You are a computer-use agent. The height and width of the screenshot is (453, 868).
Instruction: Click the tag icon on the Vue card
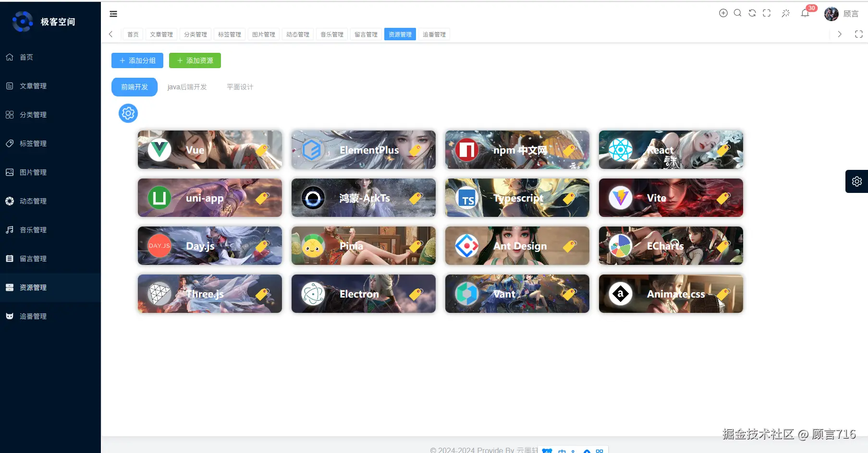pyautogui.click(x=262, y=150)
